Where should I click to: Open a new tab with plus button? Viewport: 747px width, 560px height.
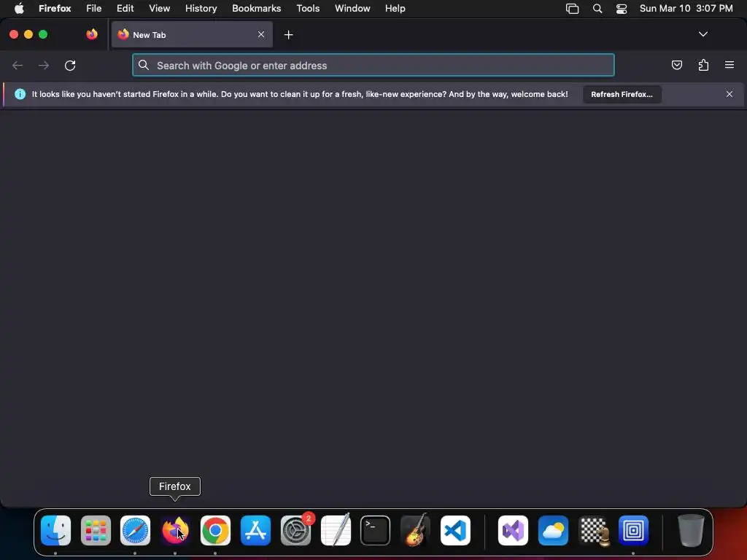click(288, 35)
